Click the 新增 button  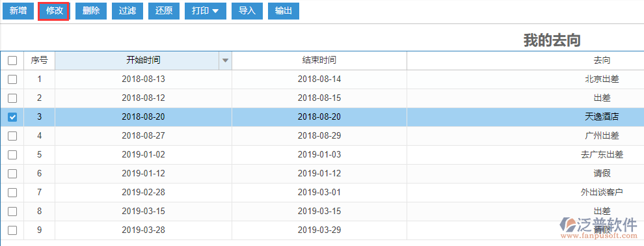[x=18, y=11]
